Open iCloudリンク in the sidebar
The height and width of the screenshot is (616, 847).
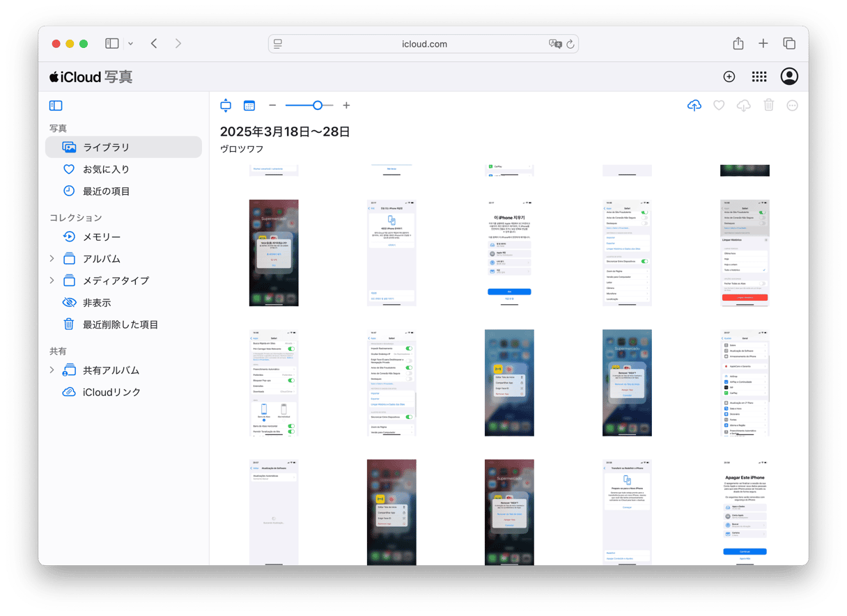(x=111, y=392)
